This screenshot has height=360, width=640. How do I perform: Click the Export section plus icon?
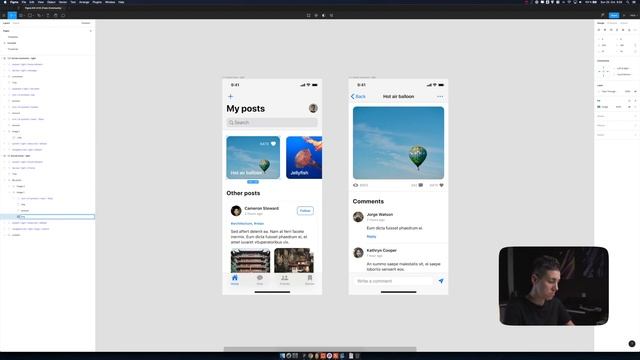click(635, 135)
